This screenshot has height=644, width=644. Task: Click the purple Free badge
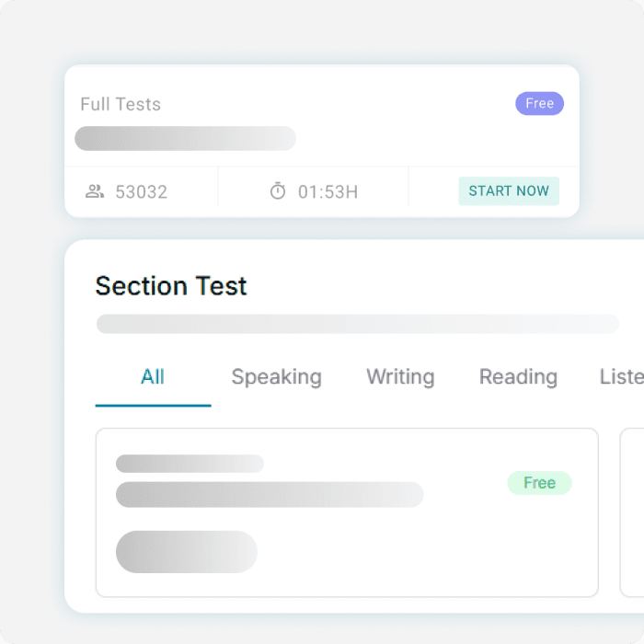pos(539,104)
